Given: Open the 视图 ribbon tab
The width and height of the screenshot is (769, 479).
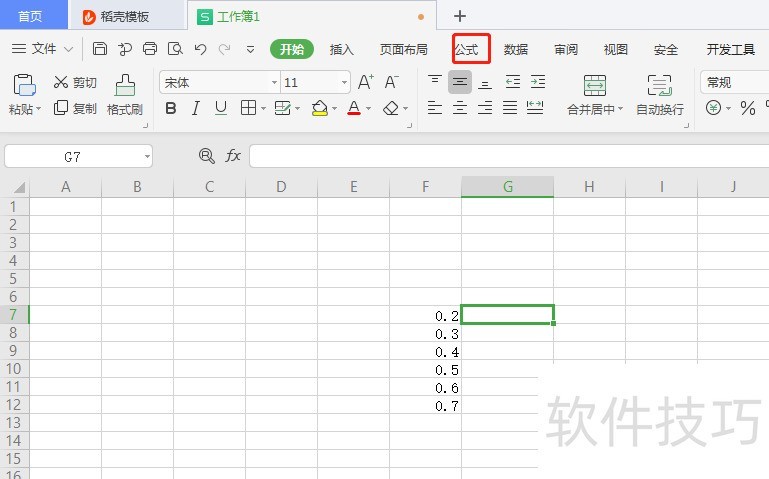Looking at the screenshot, I should [x=615, y=49].
